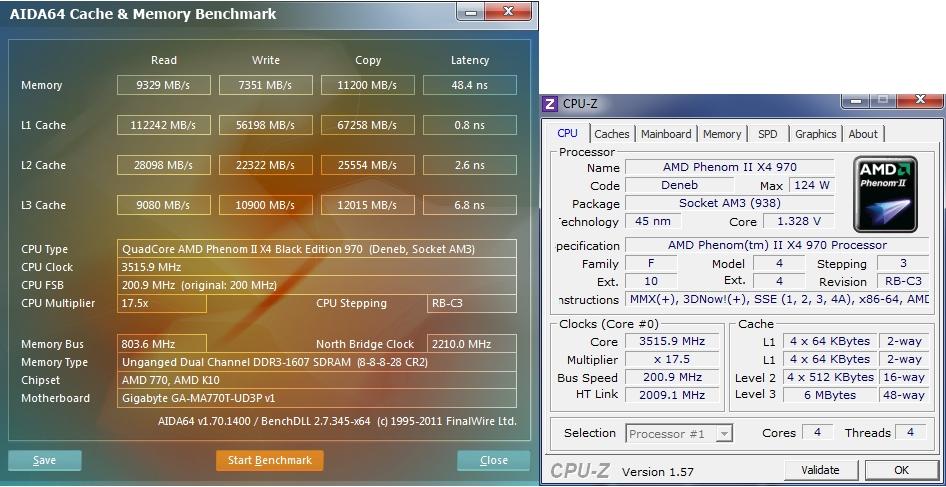The height and width of the screenshot is (487, 946).
Task: Minimize the CPU-Z window
Action: click(857, 101)
